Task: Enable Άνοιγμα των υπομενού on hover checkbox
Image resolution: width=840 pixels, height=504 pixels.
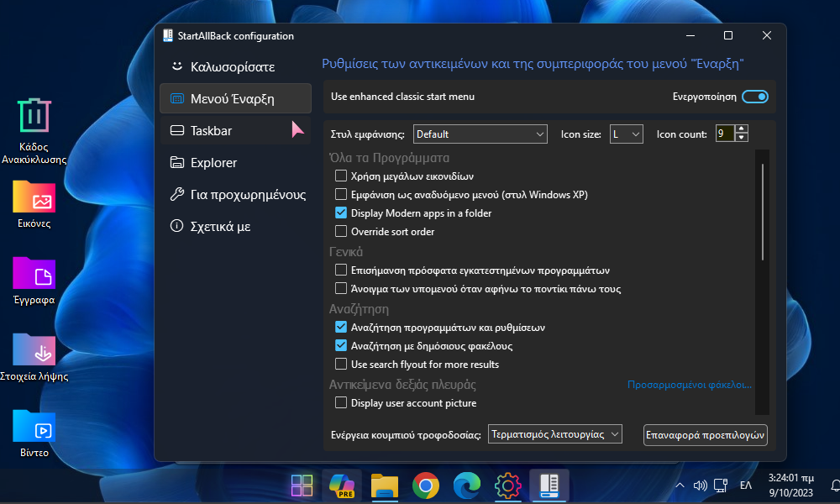Action: [341, 288]
